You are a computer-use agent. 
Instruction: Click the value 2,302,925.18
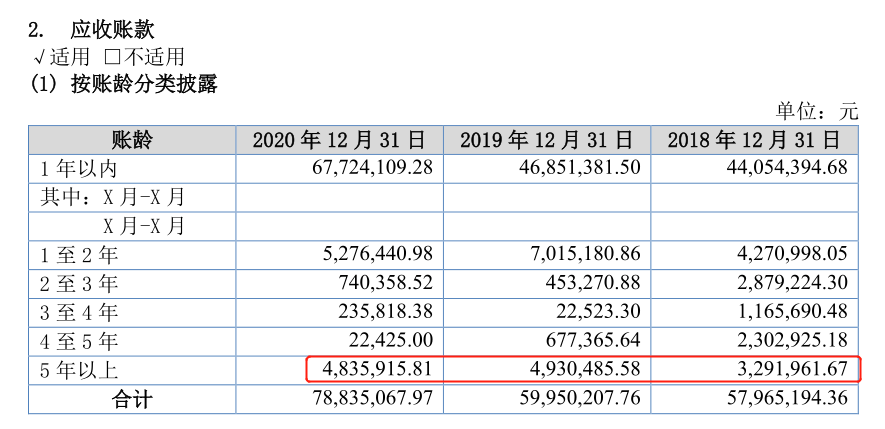(x=793, y=340)
